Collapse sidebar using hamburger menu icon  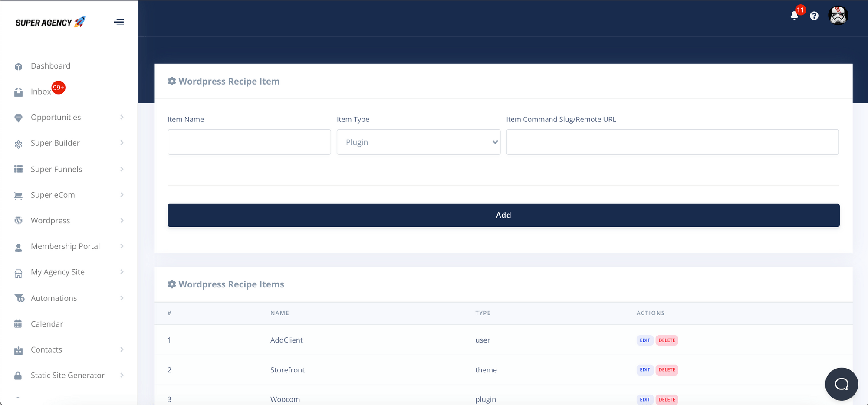(x=119, y=22)
